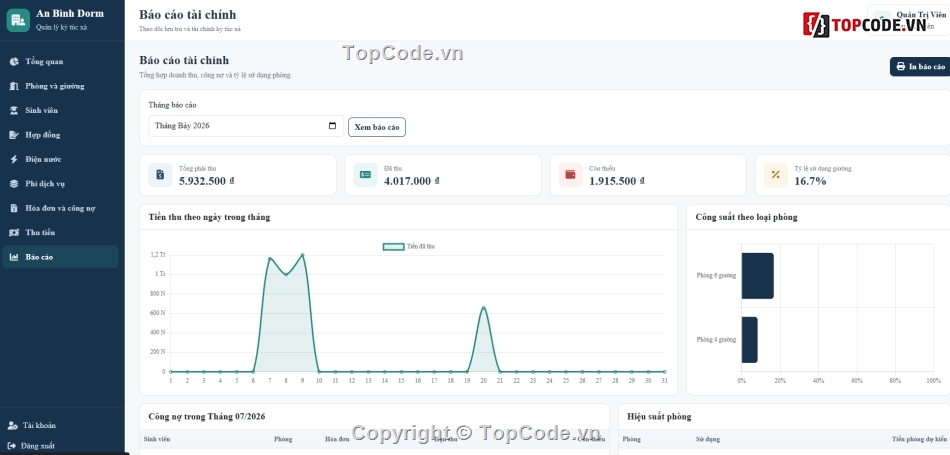This screenshot has height=455, width=950.
Task: Click the Báo cáo chart icon
Action: tap(14, 257)
